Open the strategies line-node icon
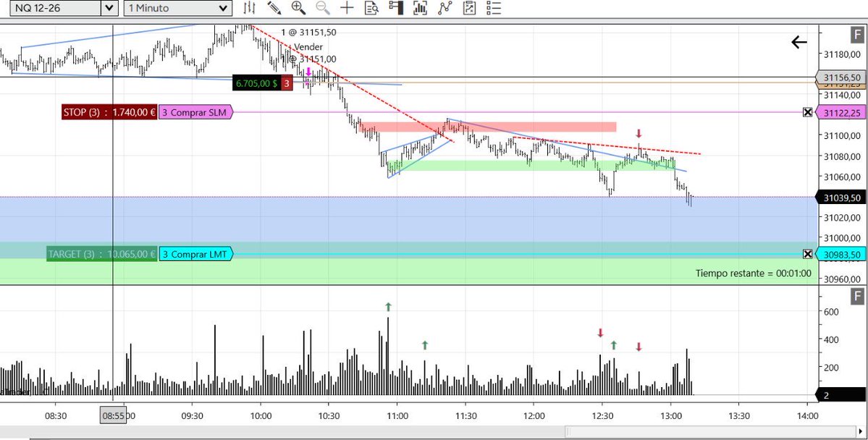This screenshot has height=440, width=868. coord(445,8)
